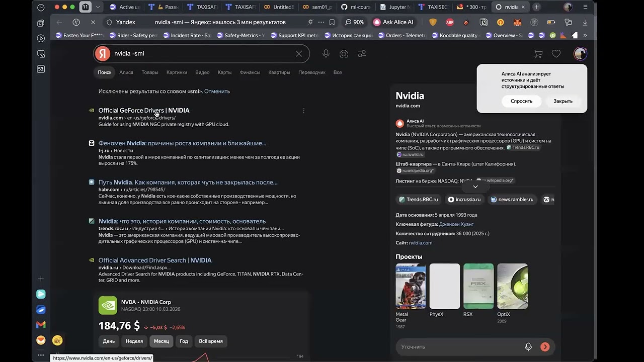Open favorites heart icon in Yandex header
The image size is (644, 362).
[556, 54]
